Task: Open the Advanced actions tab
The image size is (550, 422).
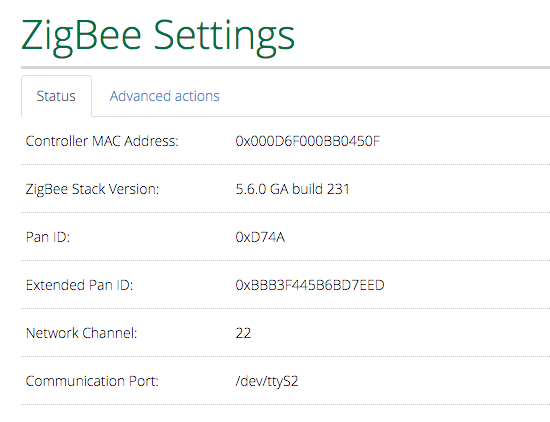Action: click(165, 96)
